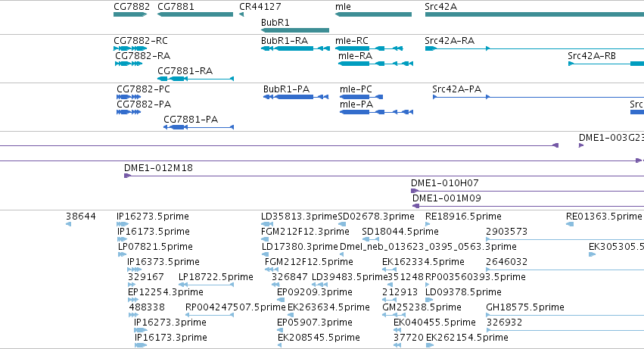Open the BubR1-RA transcript label
This screenshot has width=644, height=349.
tap(285, 41)
